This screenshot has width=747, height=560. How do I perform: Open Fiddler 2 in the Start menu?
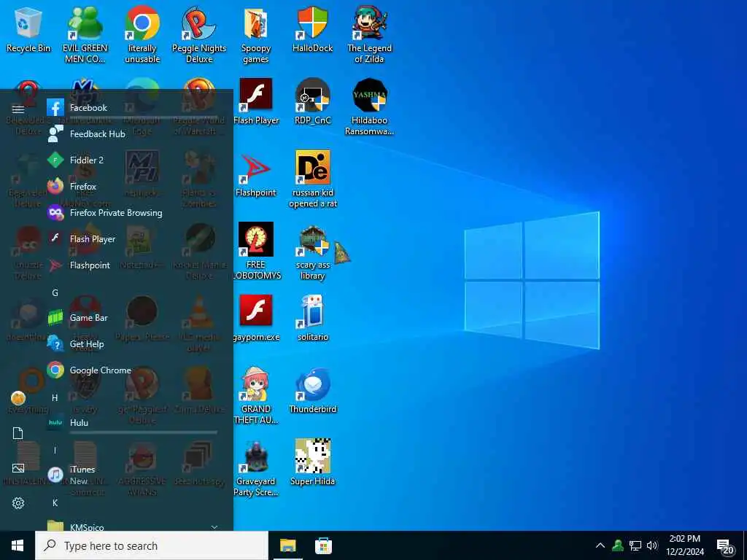131,160
